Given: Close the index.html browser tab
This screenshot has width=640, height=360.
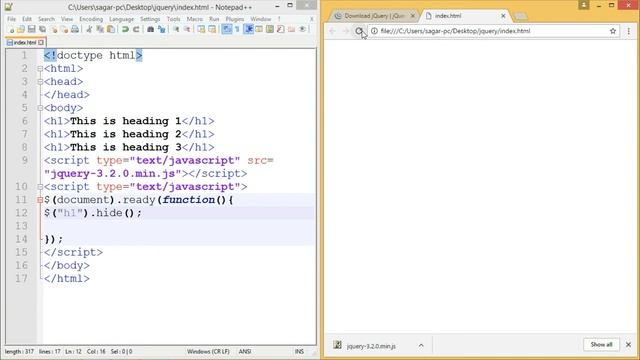Looking at the screenshot, I should 503,16.
